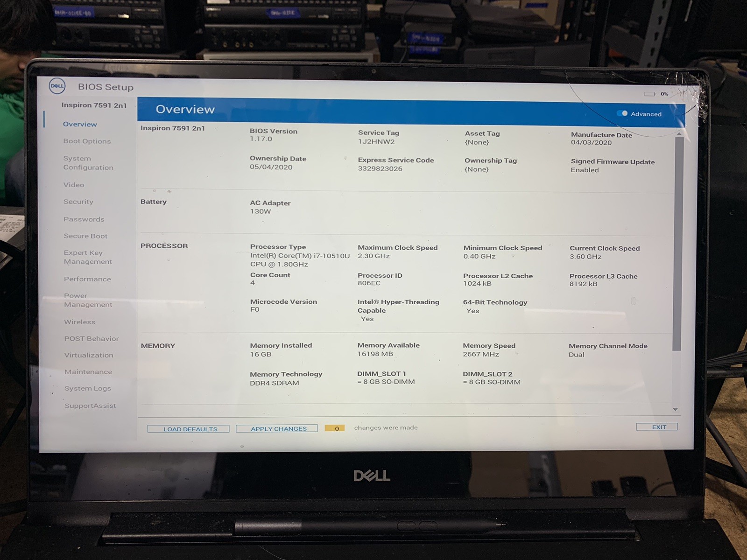Screen dimensions: 747x560
Task: Toggle the Advanced view switch
Action: (x=622, y=113)
